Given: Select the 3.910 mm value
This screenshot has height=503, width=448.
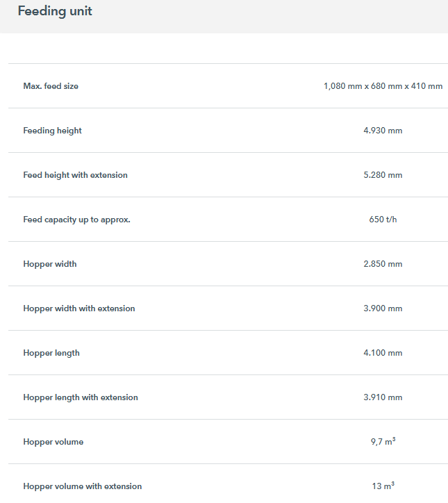Looking at the screenshot, I should [383, 397].
